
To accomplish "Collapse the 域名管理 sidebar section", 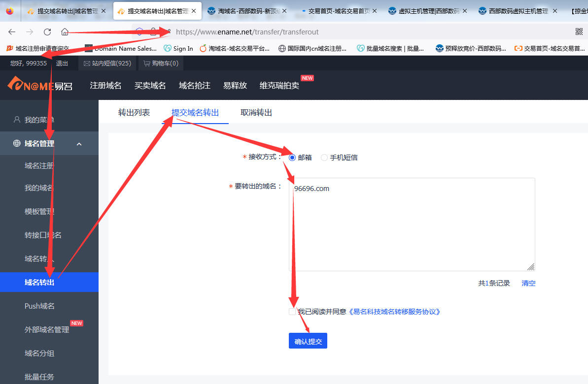I will 79,144.
